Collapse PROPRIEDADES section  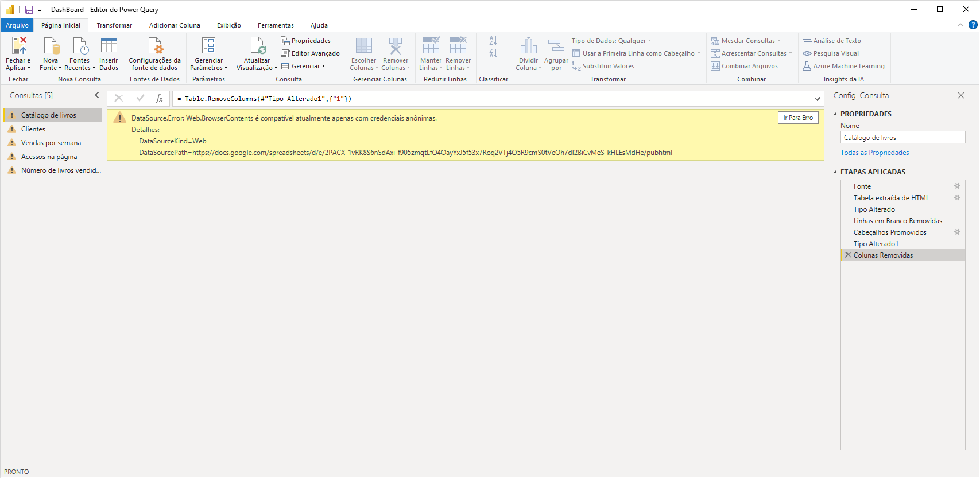835,114
